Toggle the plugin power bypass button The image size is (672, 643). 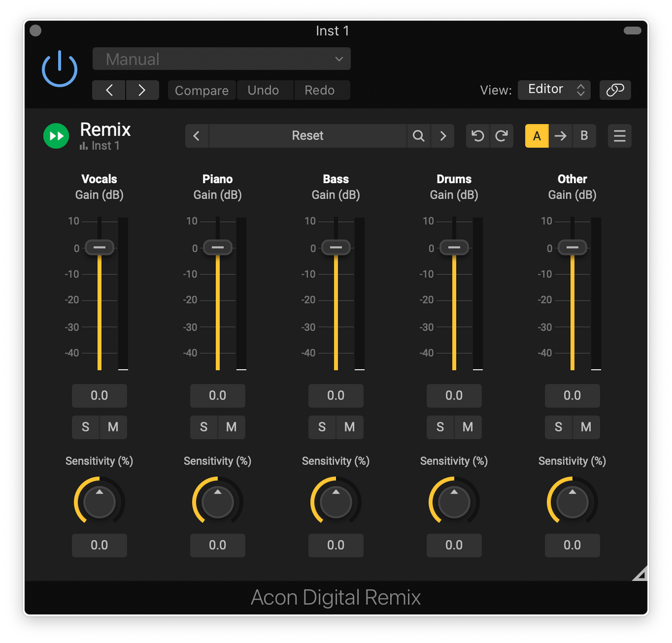tap(60, 69)
